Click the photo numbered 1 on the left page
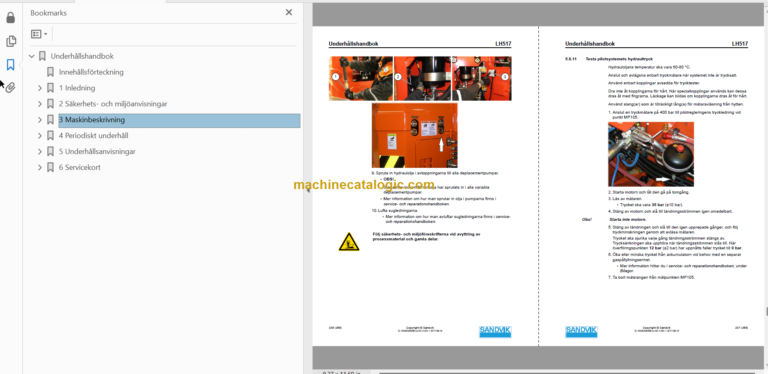768x374 pixels. coord(360,78)
